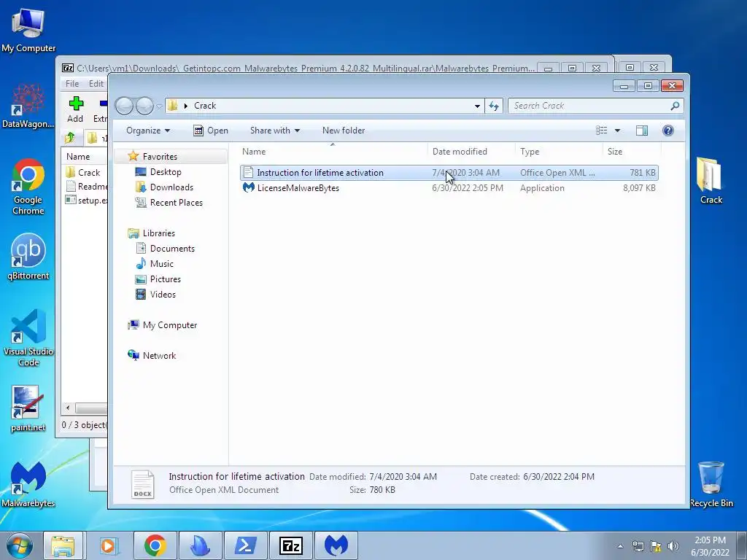Click the taskbar clock and date
Viewport: 747px width, 560px height.
710,546
